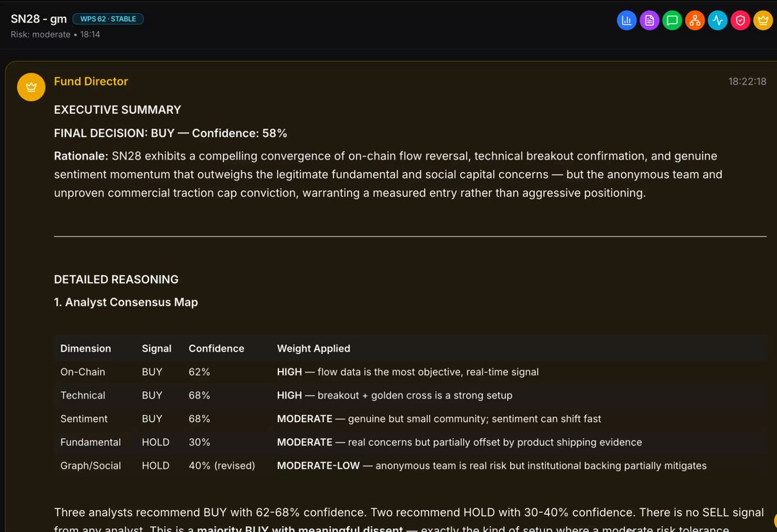Select the Technical dimension cell
Image resolution: width=777 pixels, height=532 pixels.
[82, 395]
